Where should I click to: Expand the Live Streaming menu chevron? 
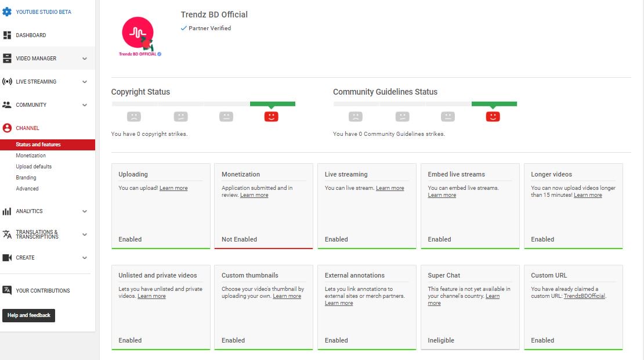pyautogui.click(x=85, y=82)
